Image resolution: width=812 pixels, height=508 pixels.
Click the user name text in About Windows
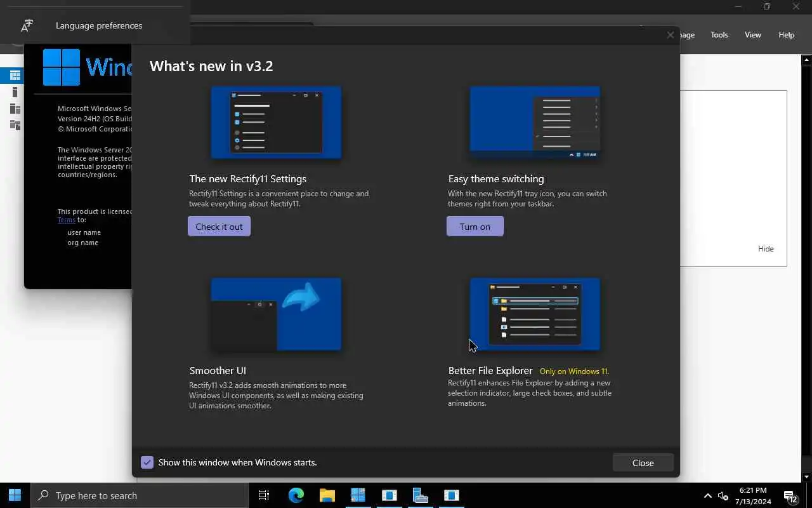coord(84,232)
